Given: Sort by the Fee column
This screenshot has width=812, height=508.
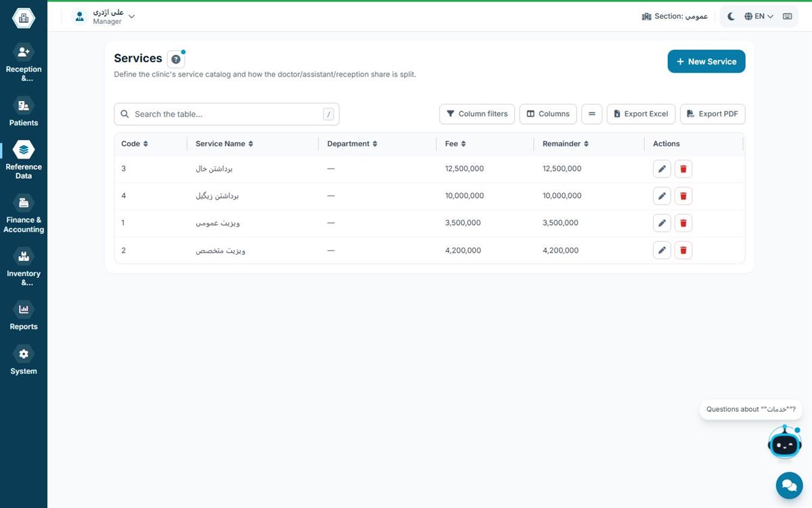Looking at the screenshot, I should pyautogui.click(x=455, y=144).
